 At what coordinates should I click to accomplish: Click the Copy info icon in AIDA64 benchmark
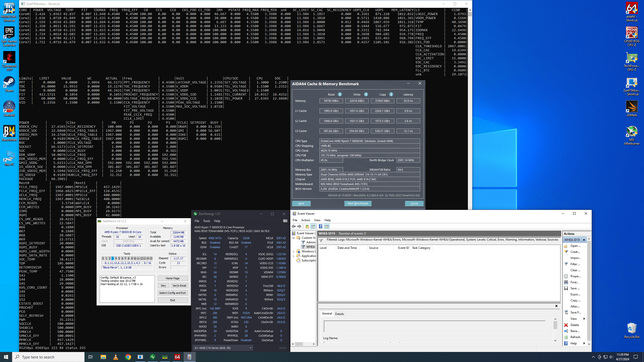coord(391,94)
